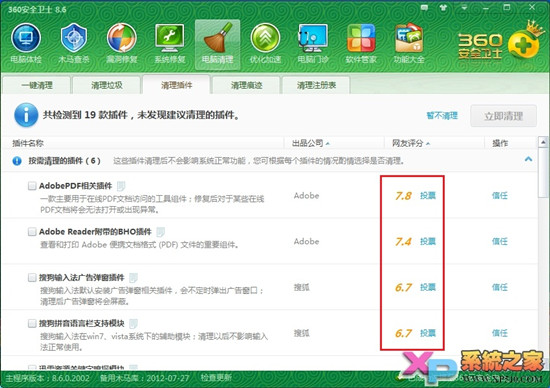Image resolution: width=550 pixels, height=388 pixels.
Task: Select the 木马查杀 trojan scan shield icon
Action: (74, 38)
